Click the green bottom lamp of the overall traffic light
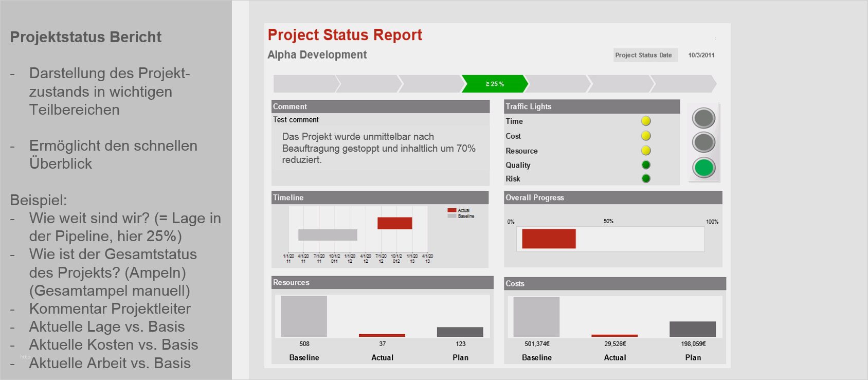This screenshot has height=380, width=868. pyautogui.click(x=703, y=167)
